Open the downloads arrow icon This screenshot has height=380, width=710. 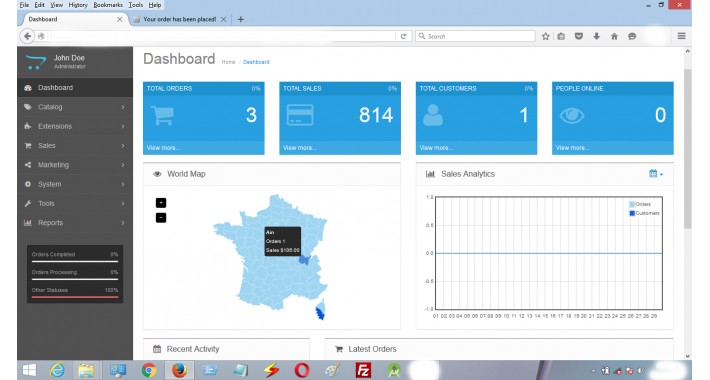click(x=596, y=36)
